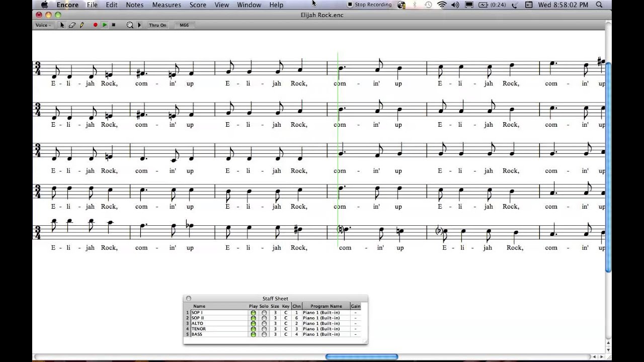644x362 pixels.
Task: Click the lyric "Rock," under the first staff's first measure
Action: [109, 83]
